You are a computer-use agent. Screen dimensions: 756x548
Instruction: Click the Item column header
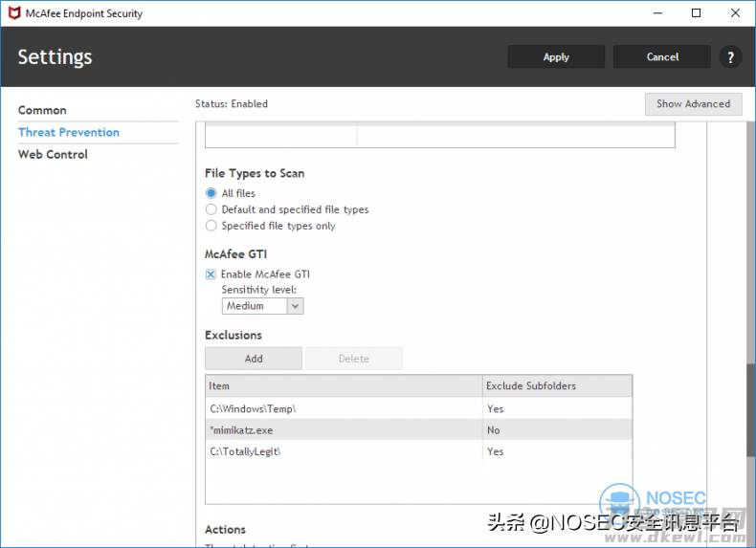[344, 386]
